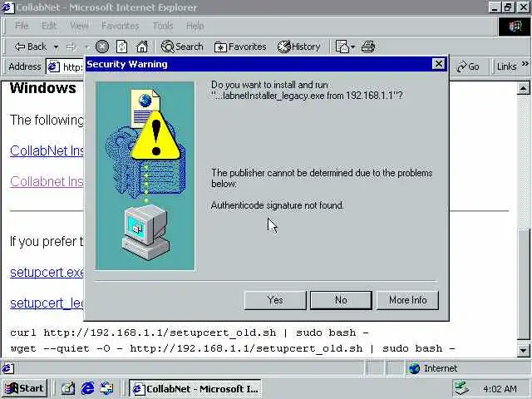Image resolution: width=532 pixels, height=399 pixels.
Task: Open the Edit menu
Action: 49,26
